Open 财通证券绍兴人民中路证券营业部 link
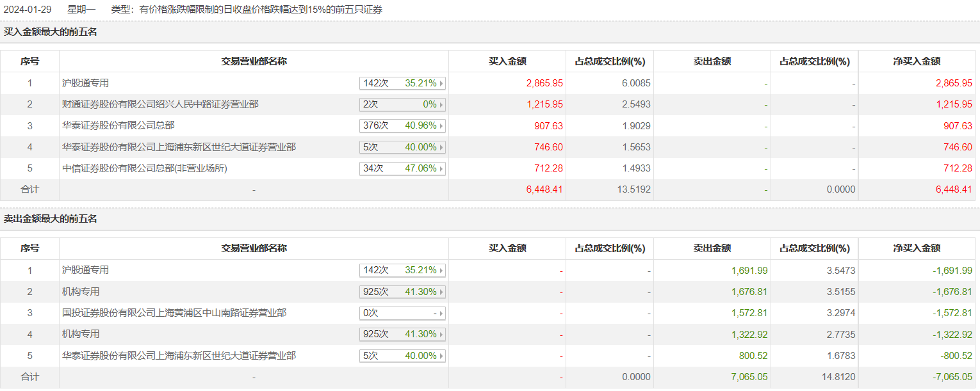Screen dimensions: 980x391 coord(160,104)
